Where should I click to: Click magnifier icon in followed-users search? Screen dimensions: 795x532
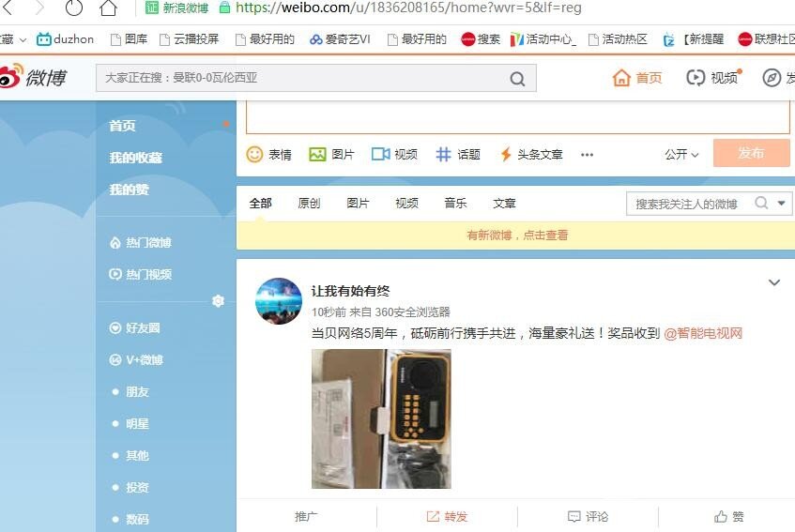tap(761, 204)
